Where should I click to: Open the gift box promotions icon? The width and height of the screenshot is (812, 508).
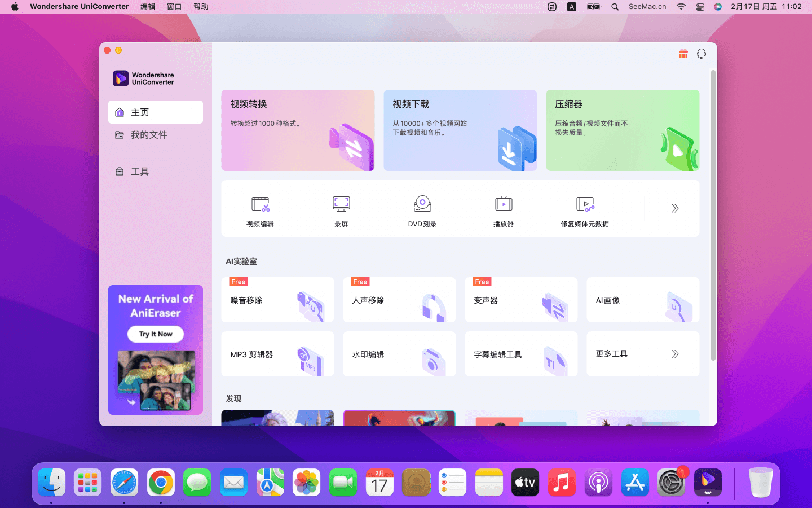click(x=683, y=54)
